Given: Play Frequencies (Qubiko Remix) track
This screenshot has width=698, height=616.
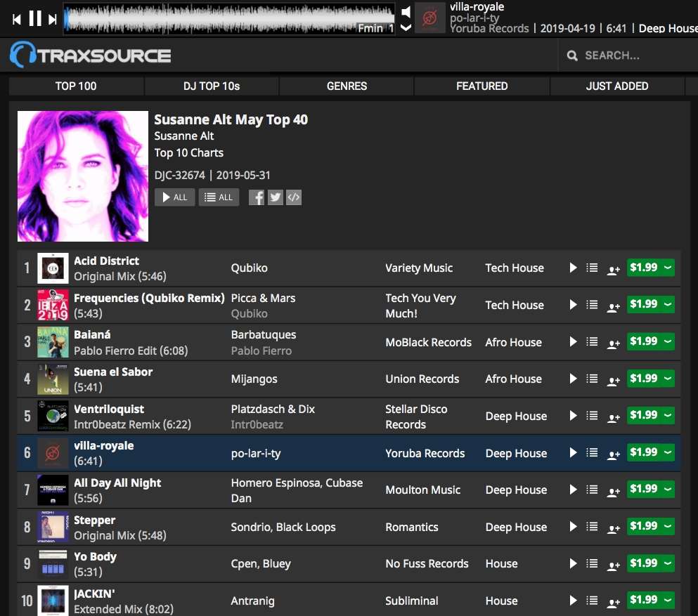Looking at the screenshot, I should coord(573,305).
